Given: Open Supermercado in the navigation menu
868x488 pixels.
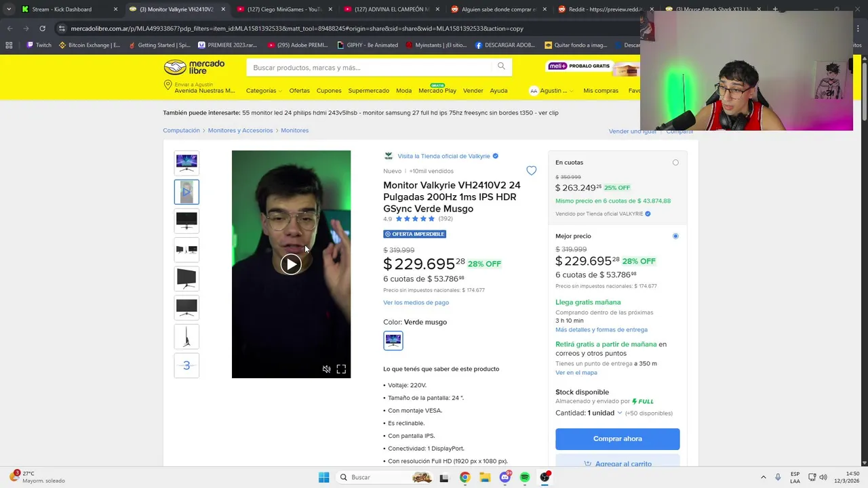Looking at the screenshot, I should [368, 91].
